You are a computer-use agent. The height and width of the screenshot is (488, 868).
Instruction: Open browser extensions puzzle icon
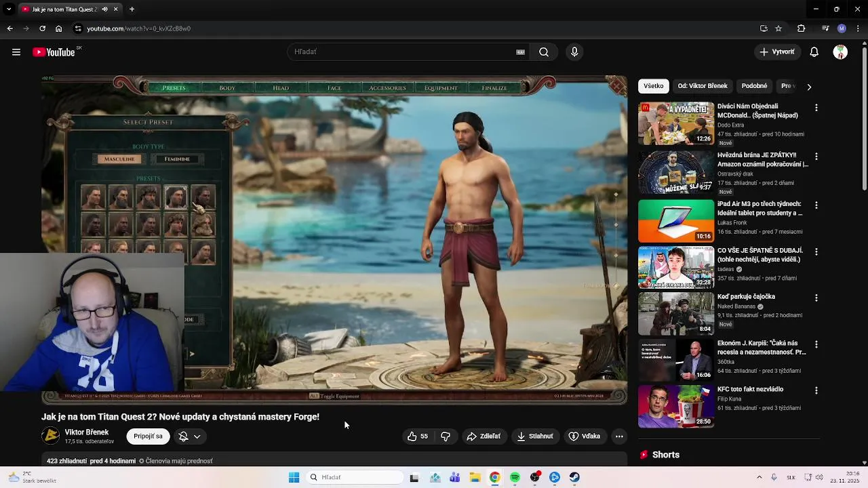click(x=801, y=28)
